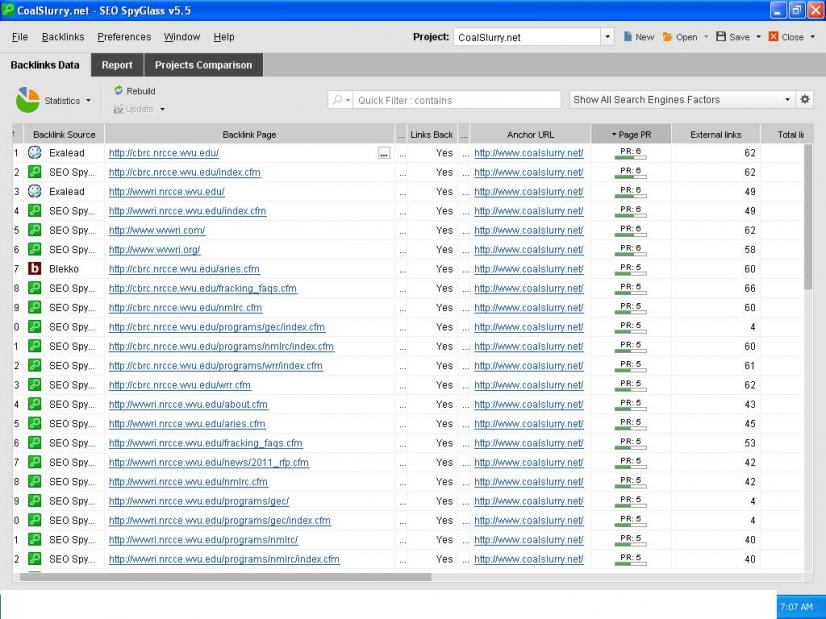Click the Blekko icon in aries.cfm row
The image size is (826, 619).
tap(35, 269)
